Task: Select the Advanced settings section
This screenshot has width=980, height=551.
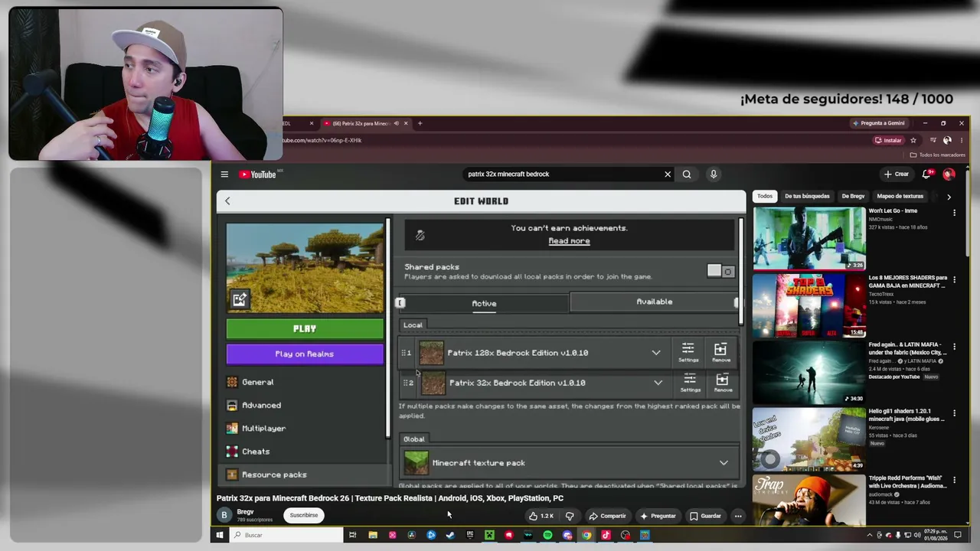Action: coord(305,405)
